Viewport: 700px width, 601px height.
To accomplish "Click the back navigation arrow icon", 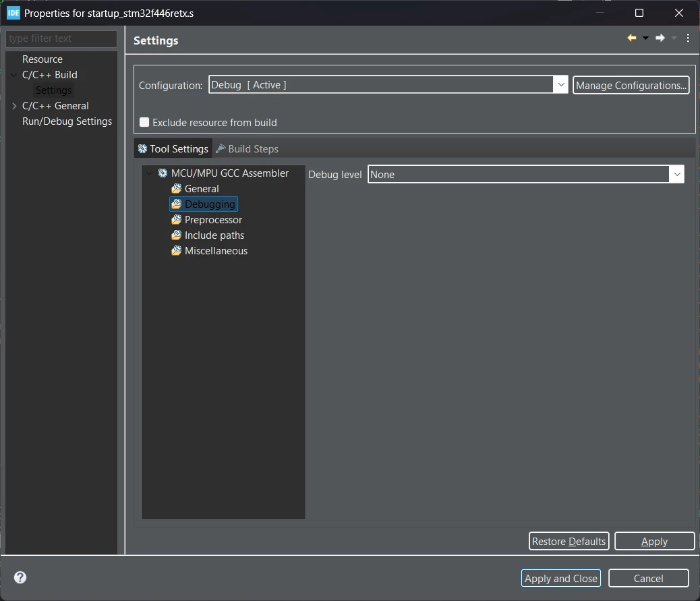I will (x=632, y=38).
